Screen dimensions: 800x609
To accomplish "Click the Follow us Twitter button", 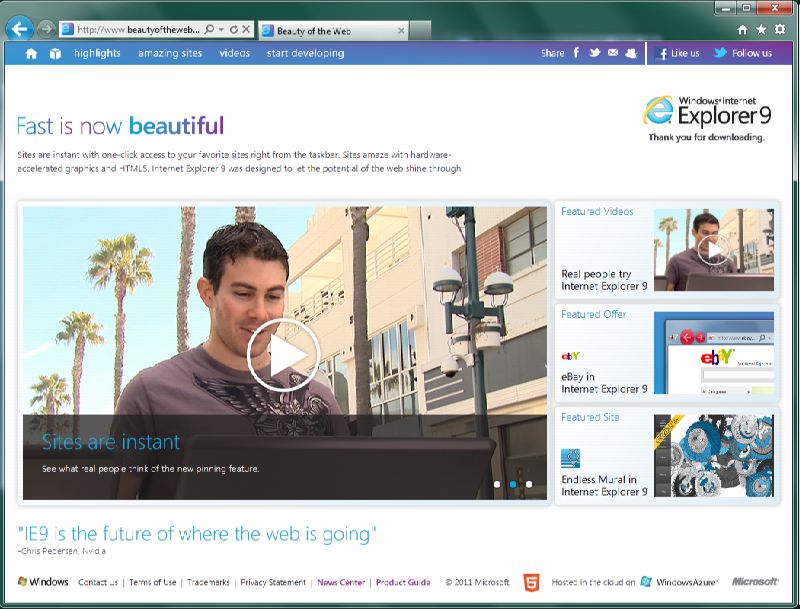I will 743,53.
